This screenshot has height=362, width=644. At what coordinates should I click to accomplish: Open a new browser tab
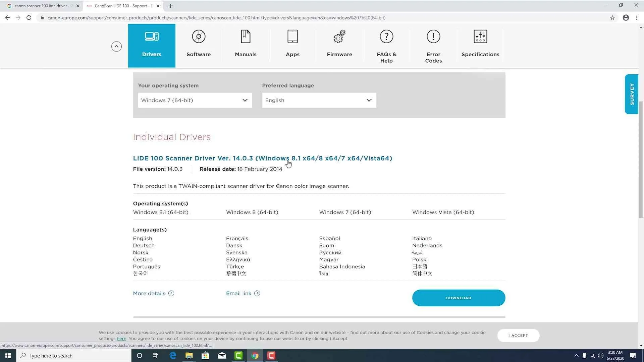click(x=171, y=6)
